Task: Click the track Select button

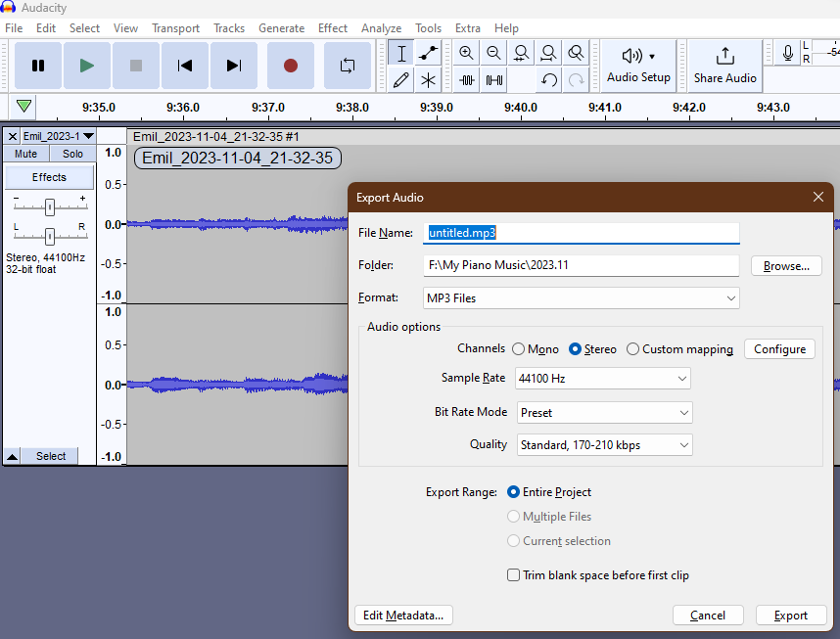Action: pos(51,456)
